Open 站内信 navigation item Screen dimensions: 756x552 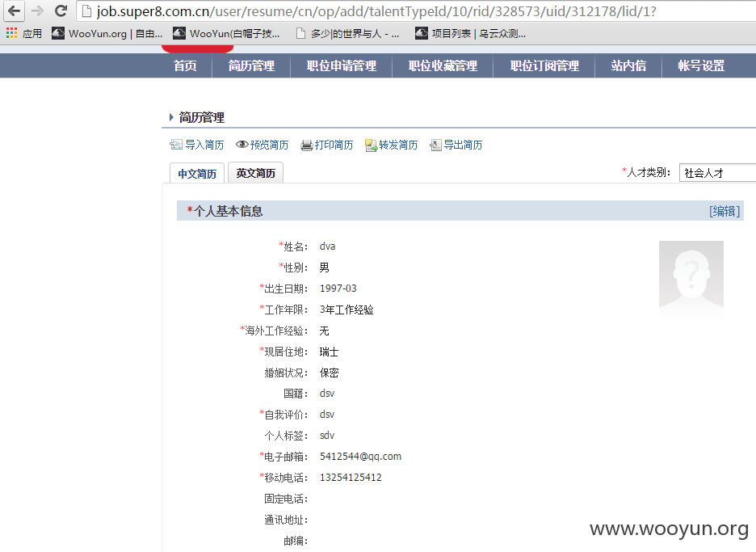click(628, 65)
